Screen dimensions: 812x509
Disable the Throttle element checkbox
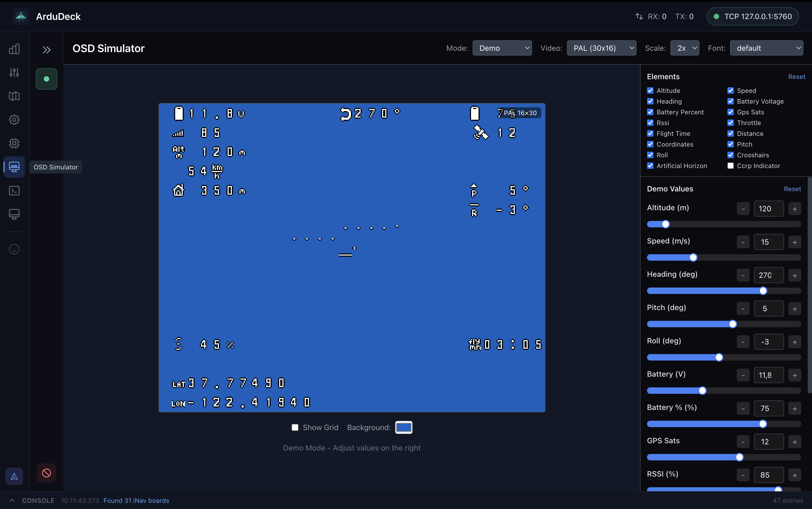[731, 123]
